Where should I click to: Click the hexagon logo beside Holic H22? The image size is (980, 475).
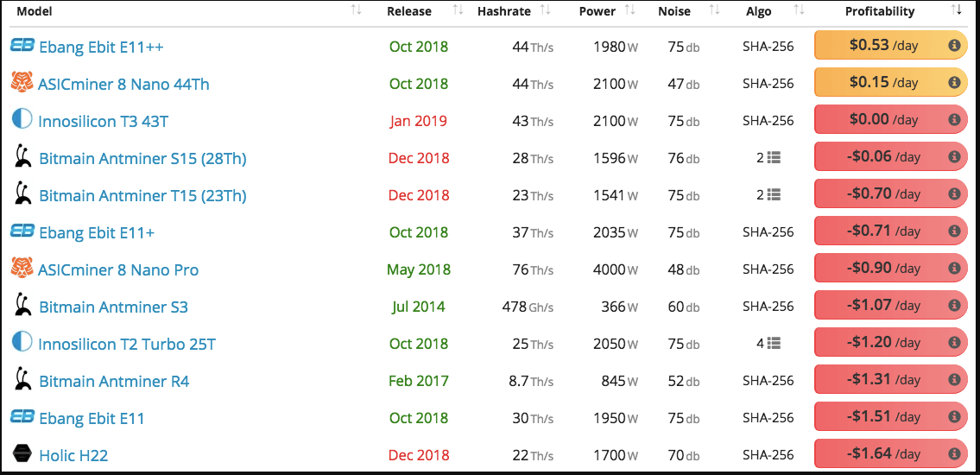point(22,454)
